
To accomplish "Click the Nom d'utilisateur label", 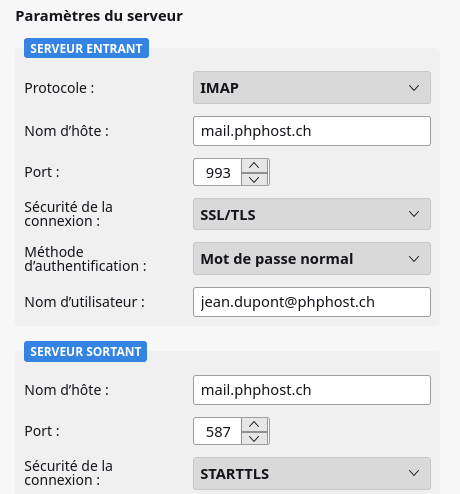I will [85, 302].
